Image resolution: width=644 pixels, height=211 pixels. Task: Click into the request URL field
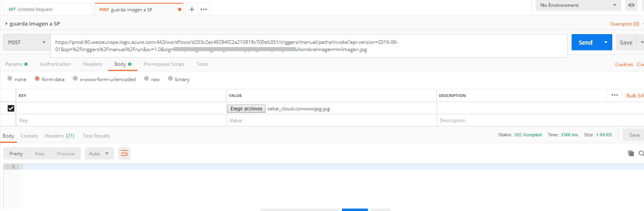pos(309,46)
